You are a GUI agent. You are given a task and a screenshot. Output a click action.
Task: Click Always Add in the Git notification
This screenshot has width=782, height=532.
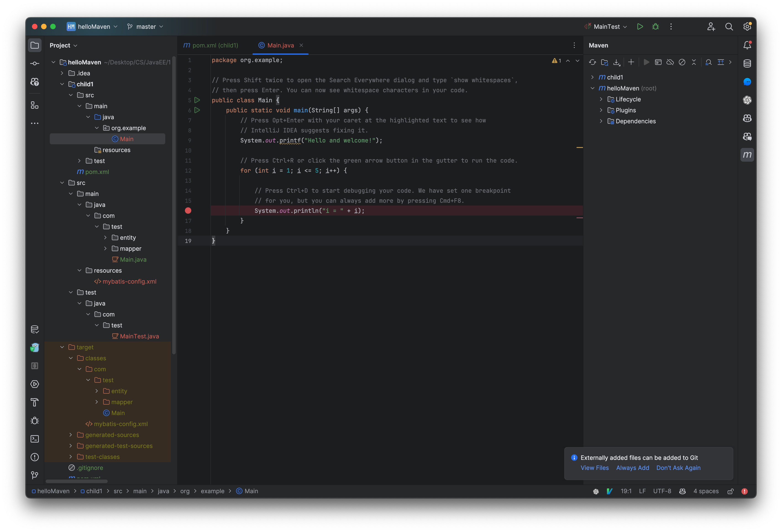coord(632,468)
